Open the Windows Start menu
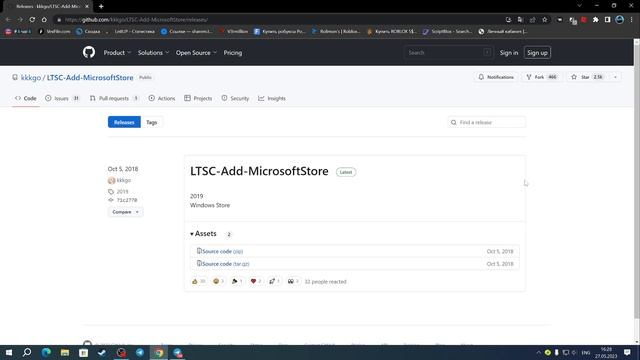640x360 pixels. point(8,352)
